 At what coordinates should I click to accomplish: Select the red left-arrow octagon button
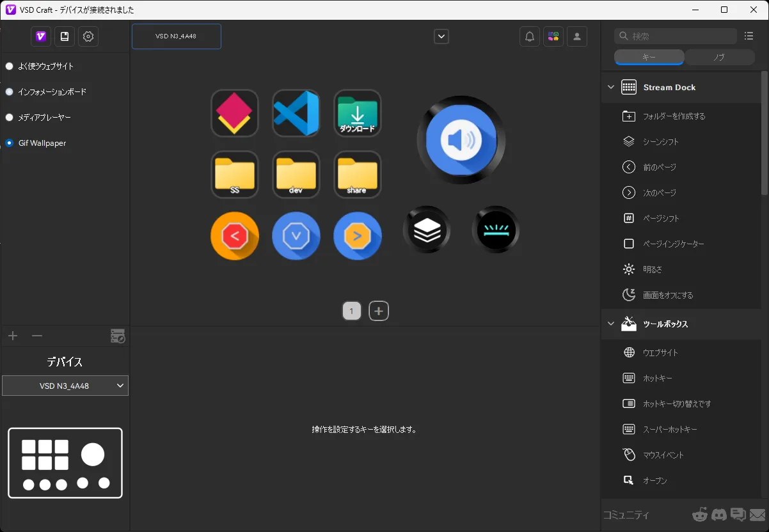coord(235,236)
